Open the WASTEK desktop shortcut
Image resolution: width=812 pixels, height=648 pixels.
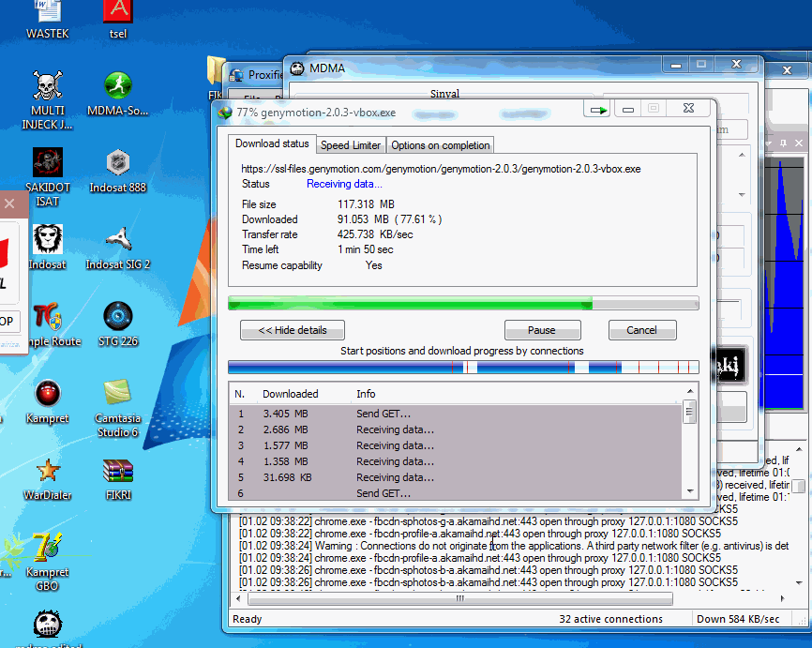[48, 20]
